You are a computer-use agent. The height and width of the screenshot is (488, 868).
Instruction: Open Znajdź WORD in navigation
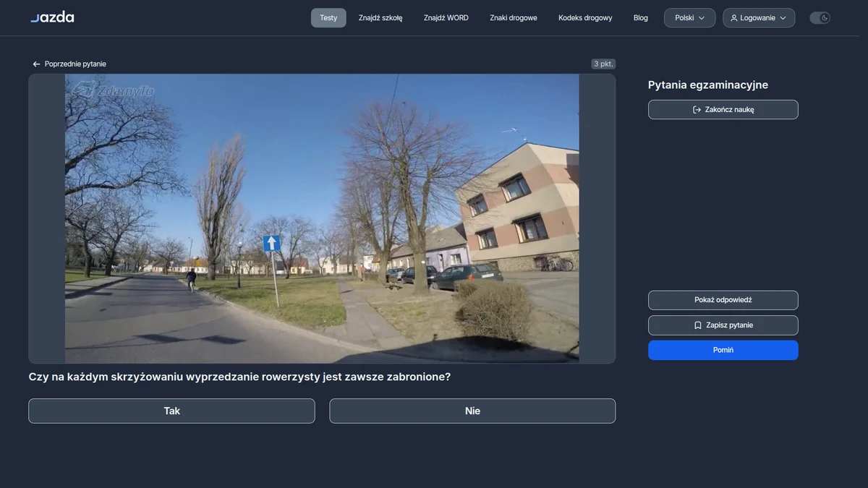(446, 18)
